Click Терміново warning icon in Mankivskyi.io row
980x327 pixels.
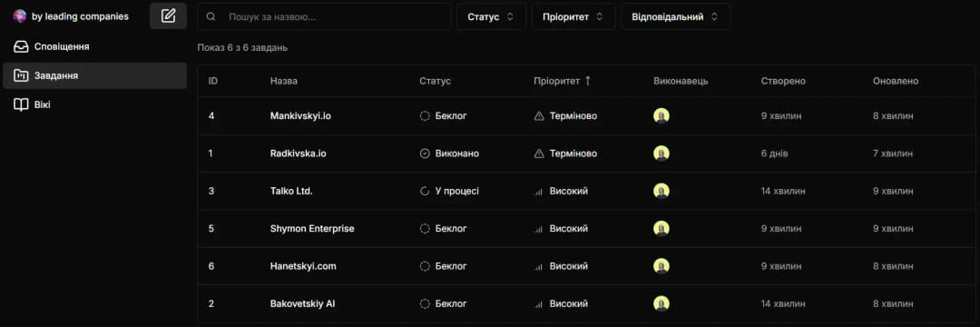(539, 115)
